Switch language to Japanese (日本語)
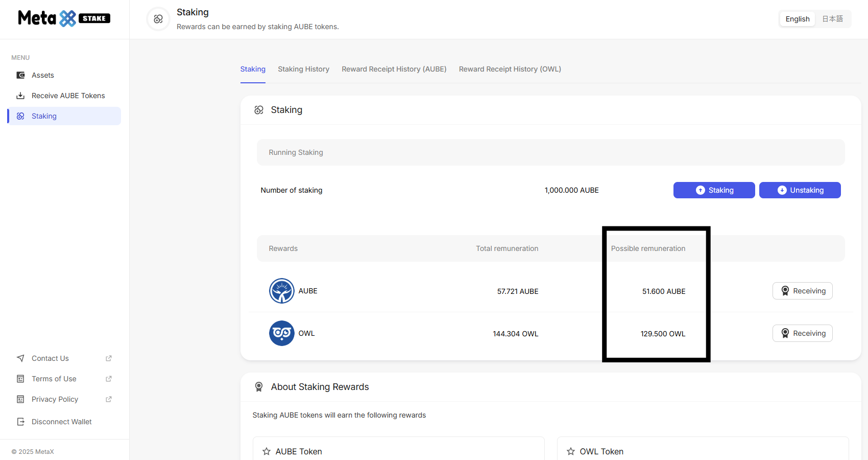The width and height of the screenshot is (868, 460). [x=832, y=19]
